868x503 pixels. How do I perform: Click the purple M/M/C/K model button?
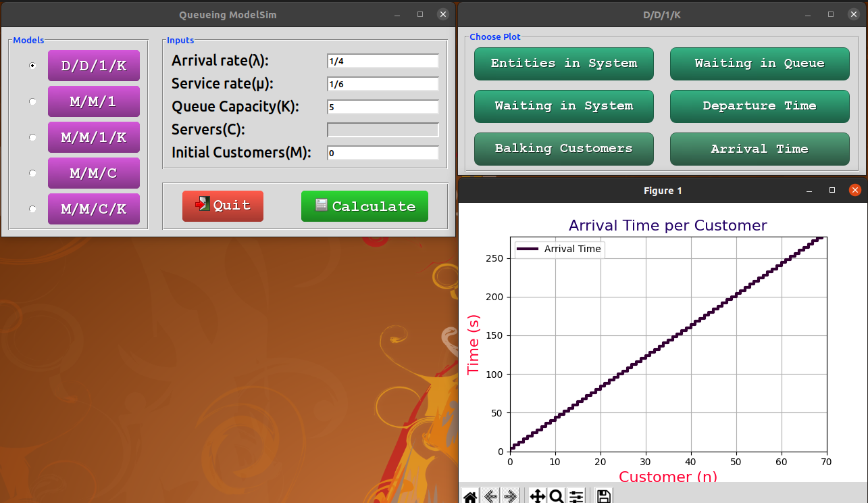94,209
